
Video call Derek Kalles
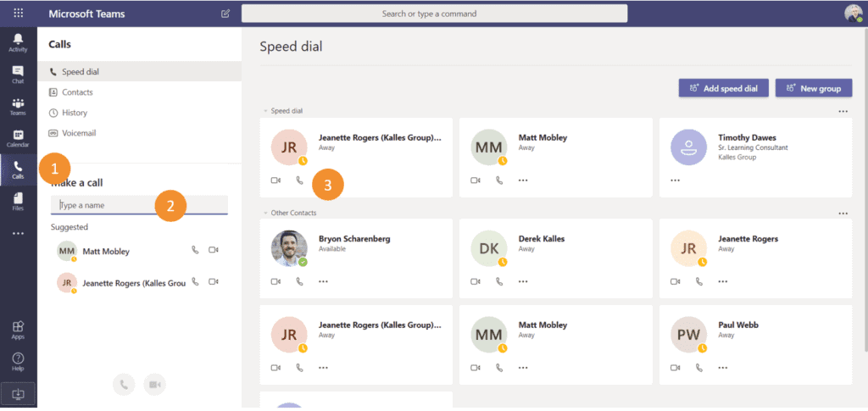tap(476, 281)
